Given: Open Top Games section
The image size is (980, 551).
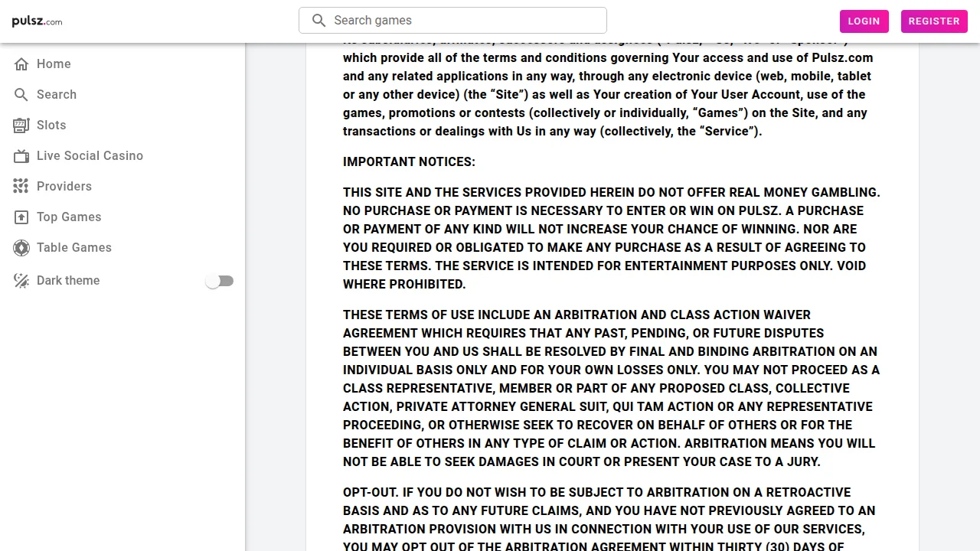Looking at the screenshot, I should point(122,217).
